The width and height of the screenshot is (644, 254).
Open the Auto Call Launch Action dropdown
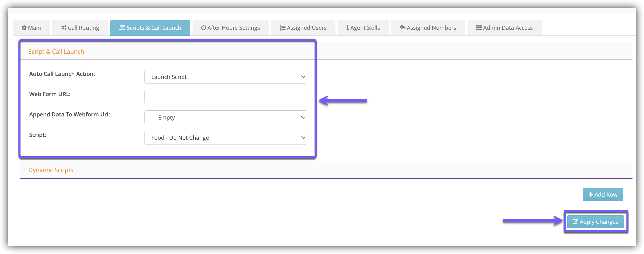(x=226, y=77)
